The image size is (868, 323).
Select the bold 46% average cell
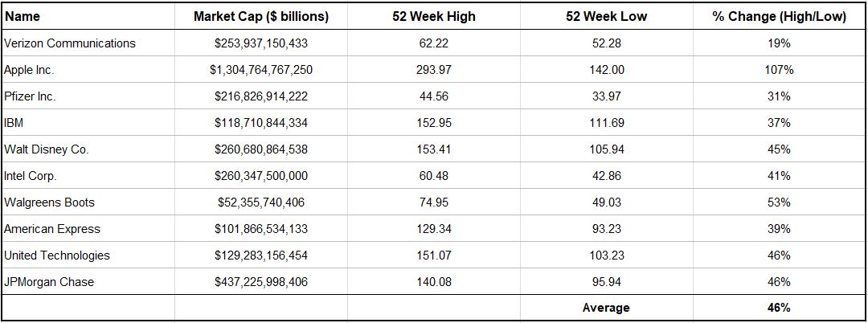779,308
